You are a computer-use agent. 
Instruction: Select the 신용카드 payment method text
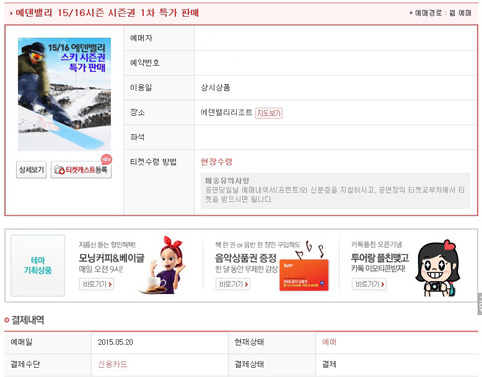(x=113, y=364)
